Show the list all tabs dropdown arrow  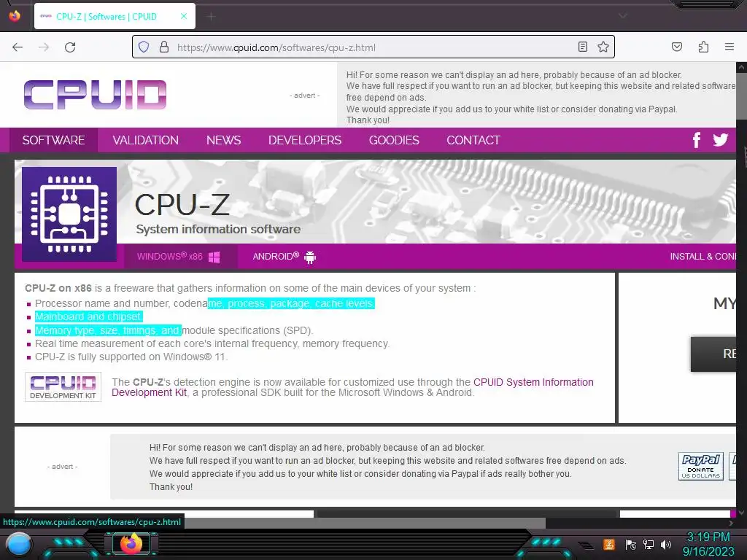(623, 16)
